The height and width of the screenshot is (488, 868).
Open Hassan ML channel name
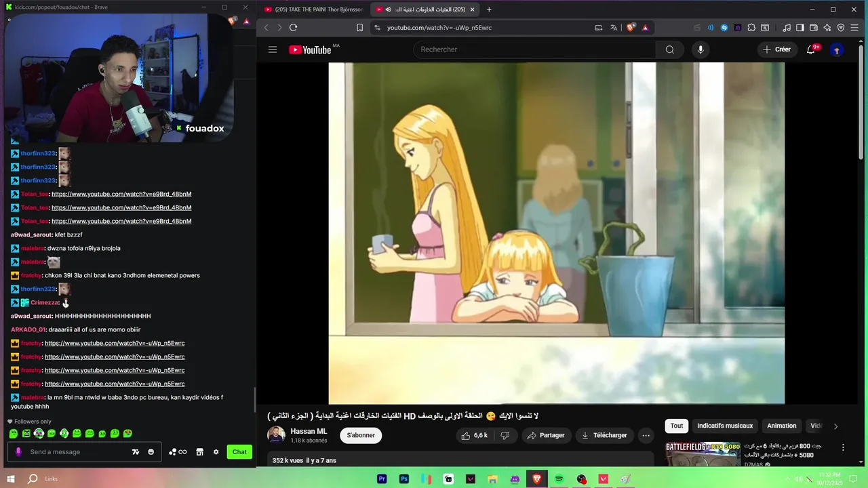tap(309, 431)
